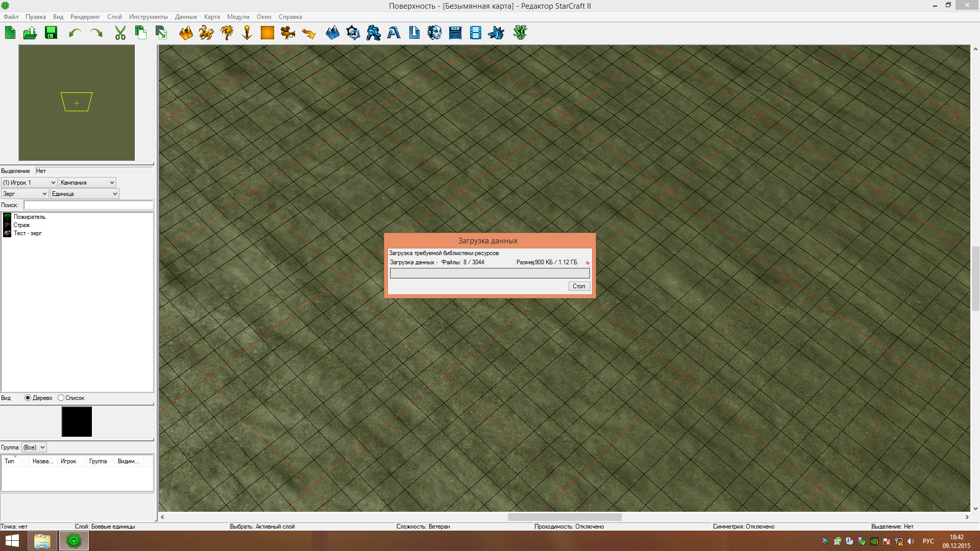Open the Единица type dropdown
Screen dimensions: 980x551
point(85,194)
